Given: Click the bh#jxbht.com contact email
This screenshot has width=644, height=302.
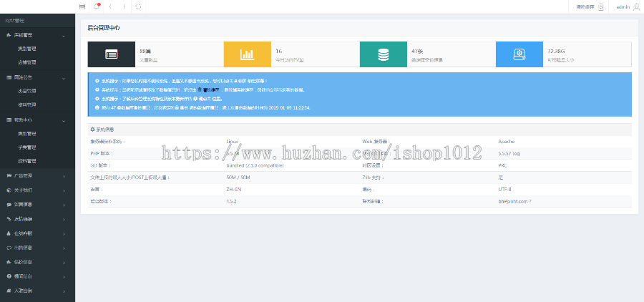Looking at the screenshot, I should click(514, 202).
